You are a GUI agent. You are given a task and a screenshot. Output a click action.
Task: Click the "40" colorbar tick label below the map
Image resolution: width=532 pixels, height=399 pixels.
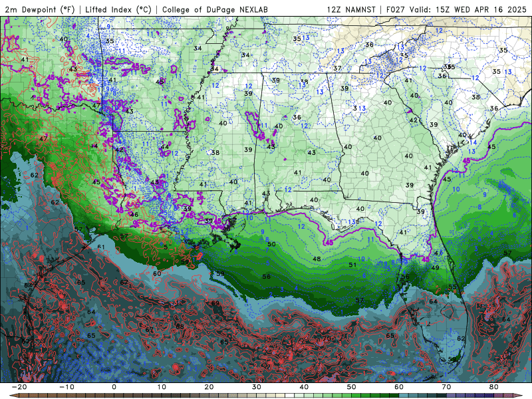[304, 387]
